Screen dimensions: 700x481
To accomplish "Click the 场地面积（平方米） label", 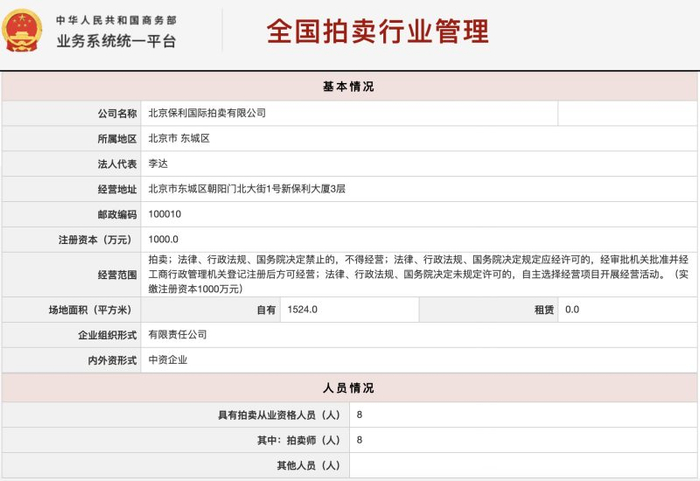I will pyautogui.click(x=92, y=310).
